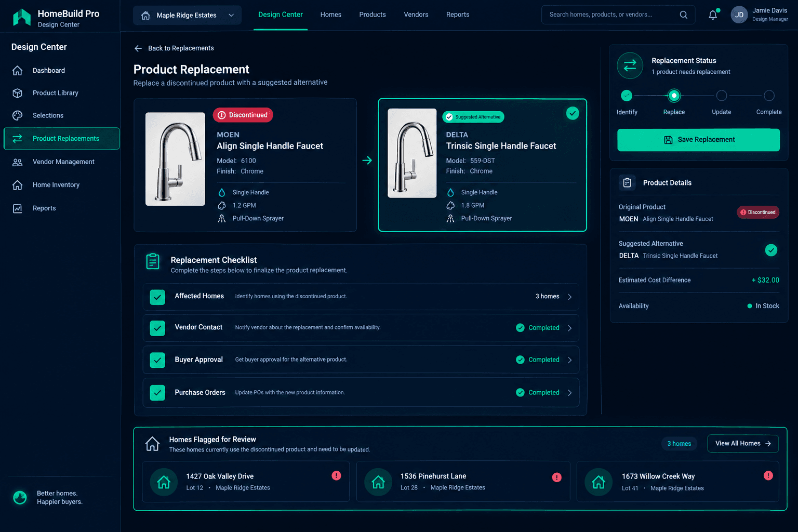Screen dimensions: 798x532
Task: Click In Stock availability status
Action: (763, 306)
